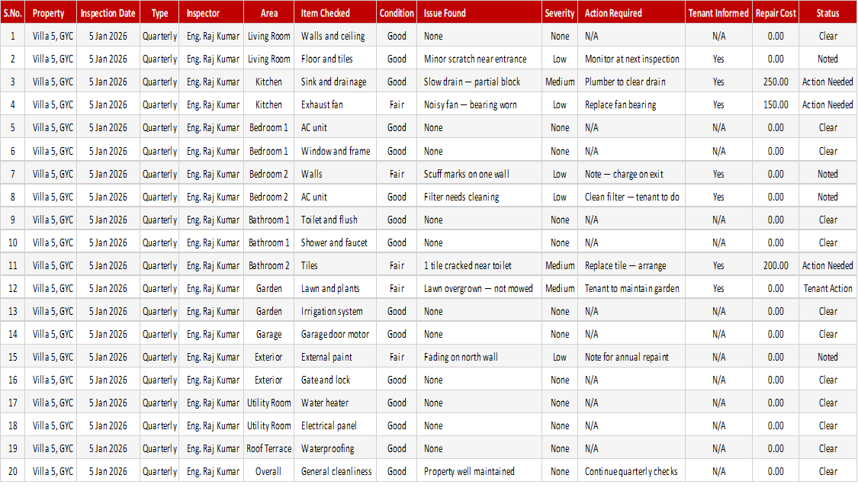Viewport: 858px width, 504px height.
Task: Select 'Clean filter — tenant to do'
Action: point(631,197)
